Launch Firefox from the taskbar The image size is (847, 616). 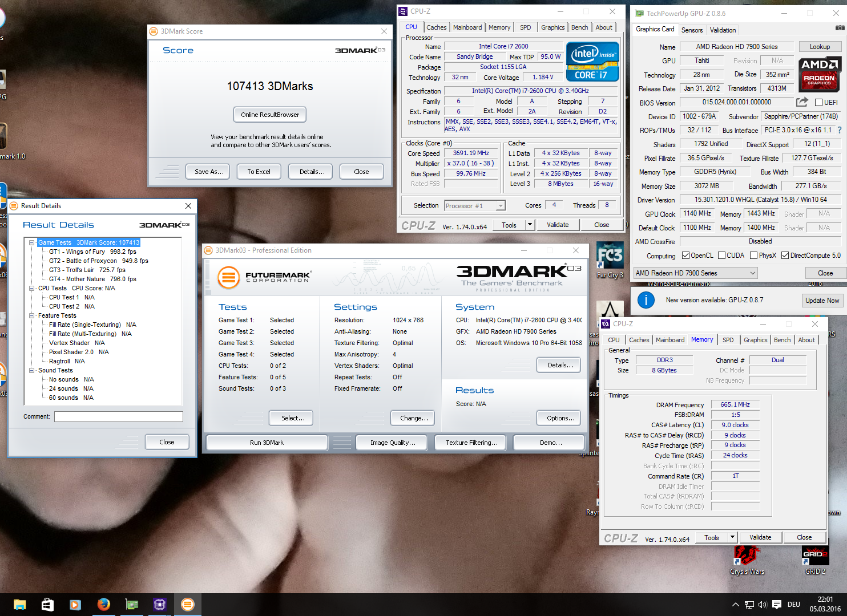103,605
